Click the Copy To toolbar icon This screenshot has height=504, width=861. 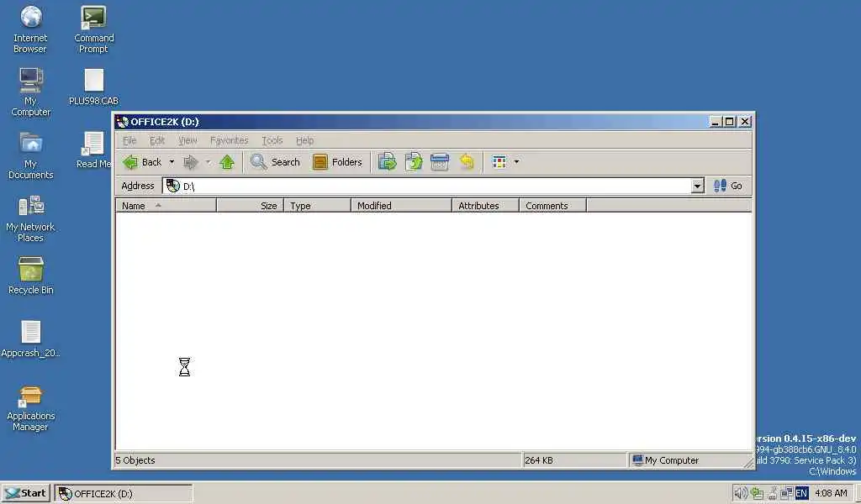(x=414, y=162)
